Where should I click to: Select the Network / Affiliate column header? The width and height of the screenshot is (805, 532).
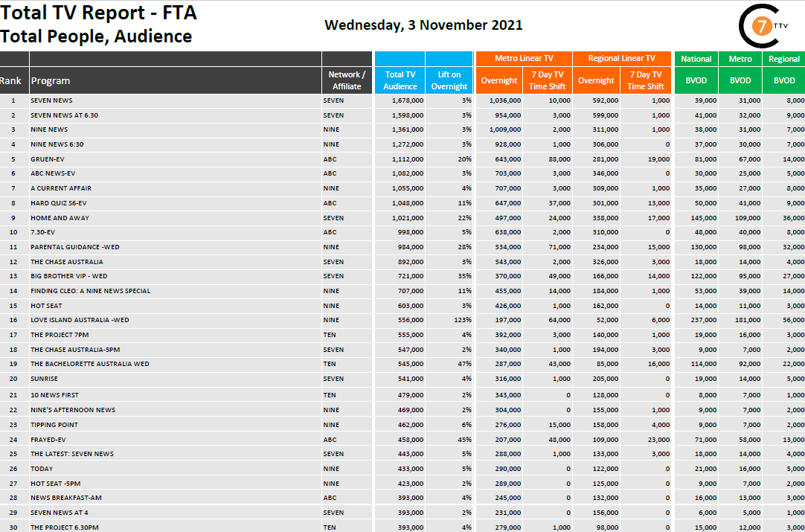[347, 80]
